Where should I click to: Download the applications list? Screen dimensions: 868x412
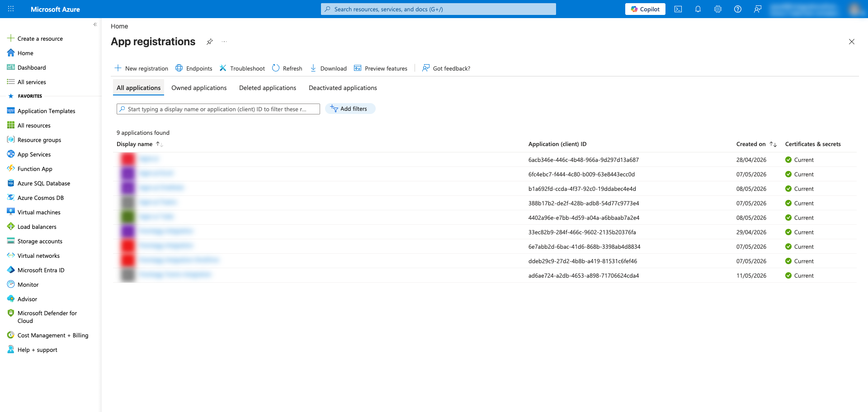328,68
